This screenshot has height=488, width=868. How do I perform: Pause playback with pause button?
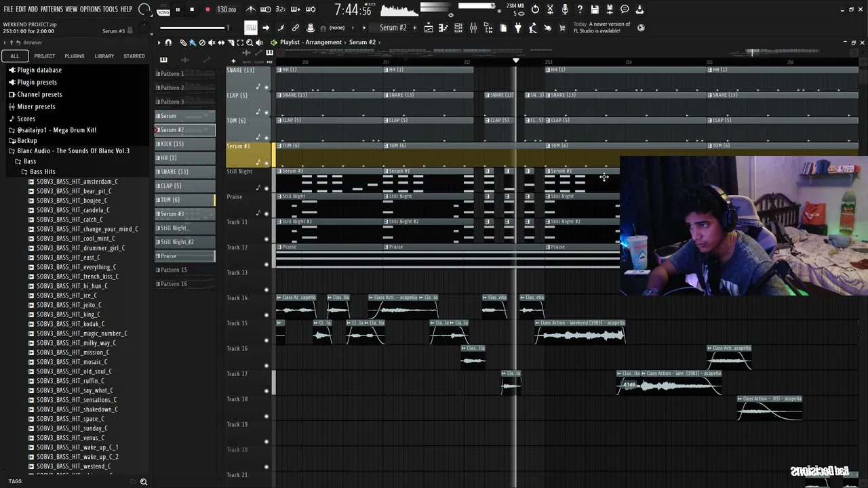tap(178, 9)
